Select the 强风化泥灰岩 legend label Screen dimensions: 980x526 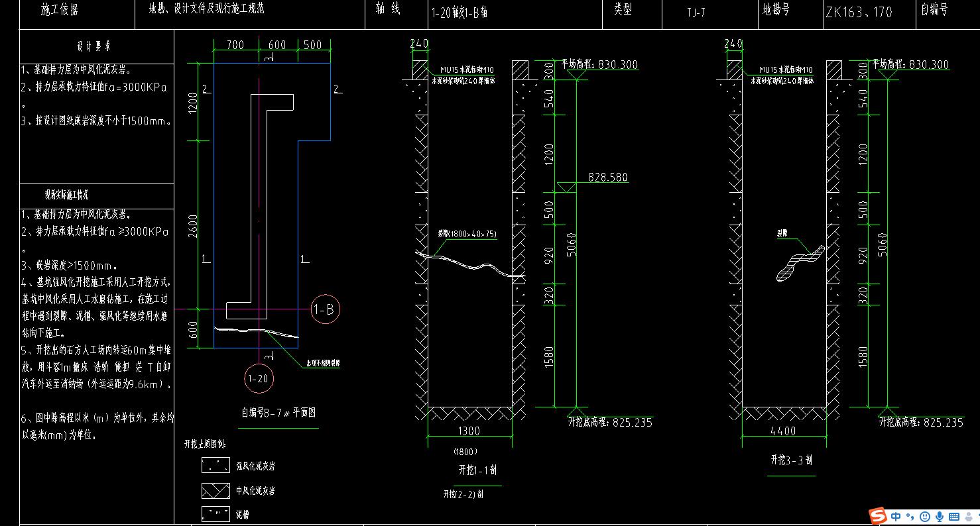pyautogui.click(x=256, y=466)
